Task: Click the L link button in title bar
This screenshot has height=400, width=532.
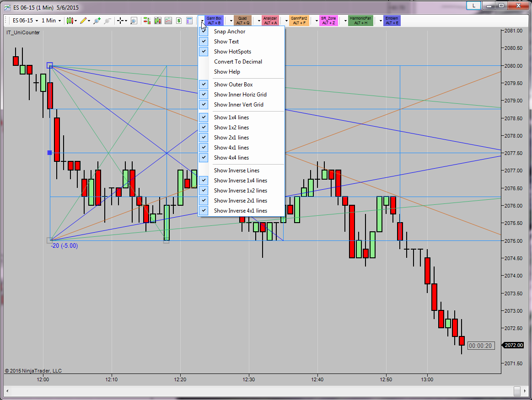Action: click(473, 5)
